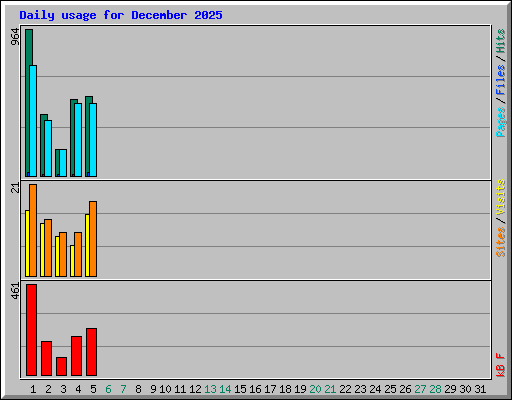Viewport: 512px width, 400px height.
Task: Click the yellow 'Visits' legend label
Action: point(500,197)
